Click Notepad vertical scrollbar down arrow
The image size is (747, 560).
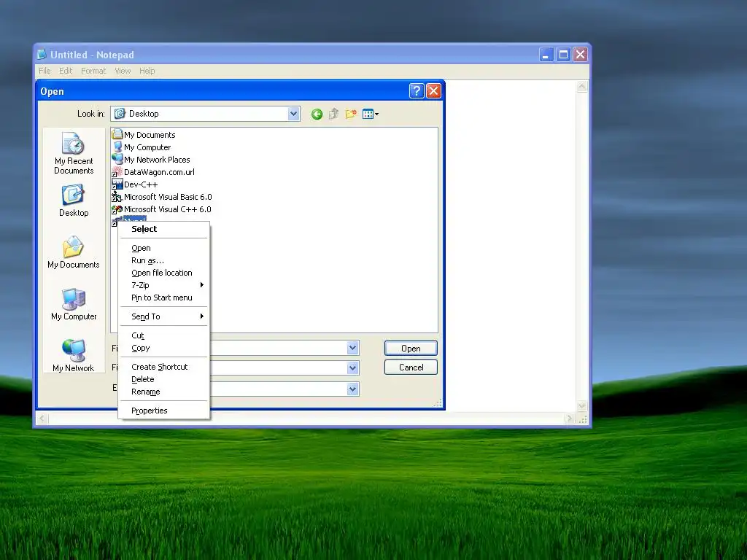pos(581,406)
